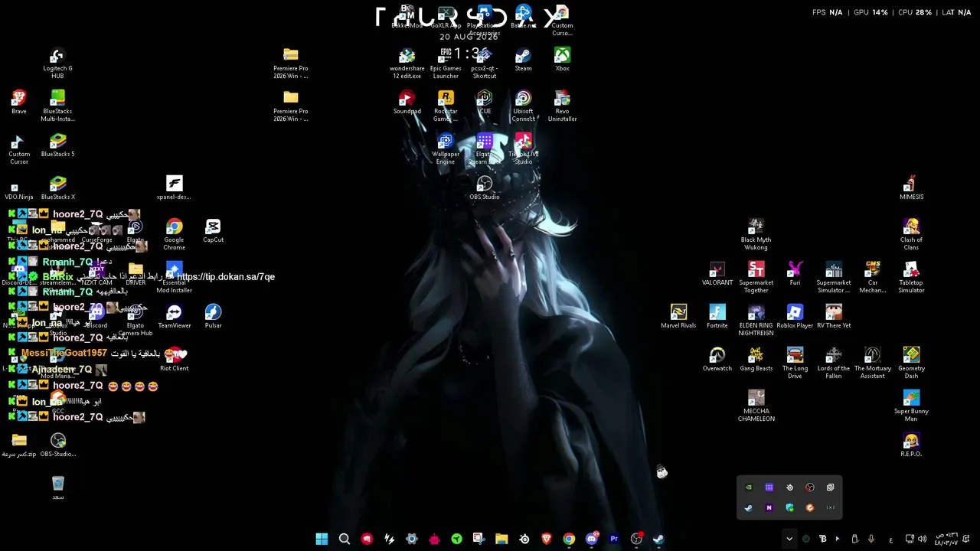Select the Lords of the Fallen icon
The image size is (980, 551).
834,363
